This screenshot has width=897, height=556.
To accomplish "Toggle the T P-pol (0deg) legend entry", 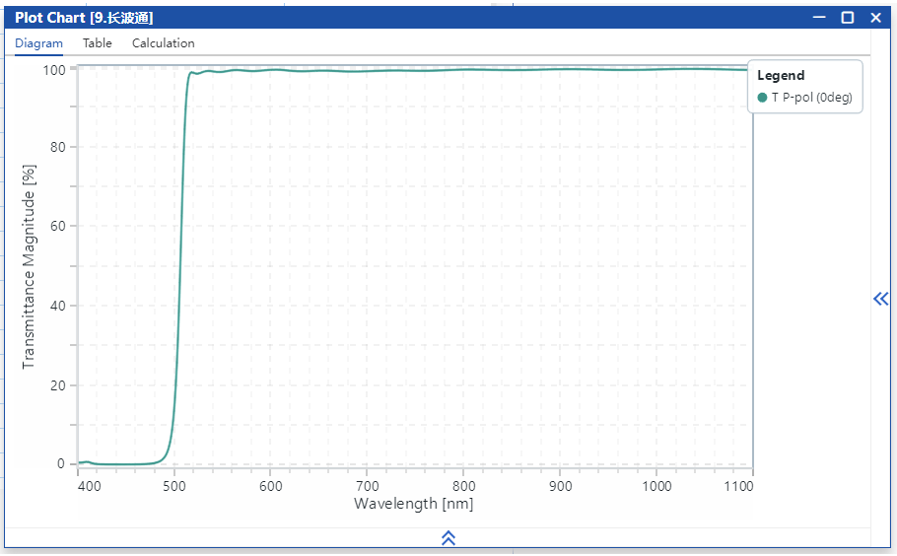I will click(x=811, y=97).
